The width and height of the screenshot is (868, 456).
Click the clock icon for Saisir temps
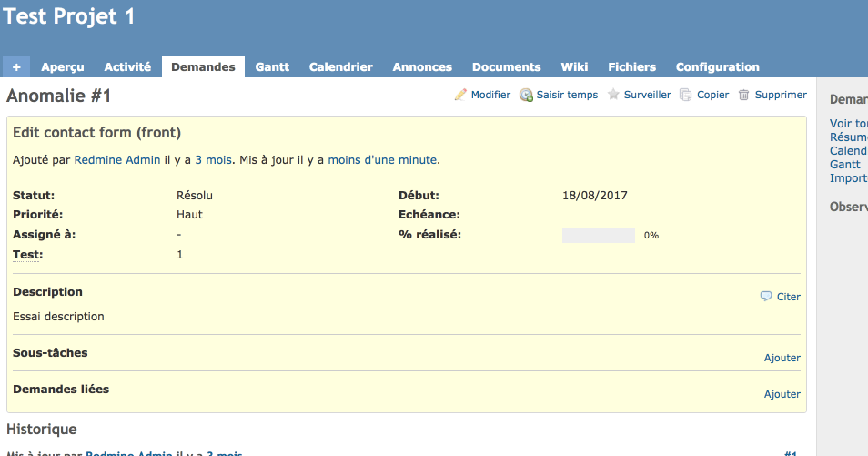point(527,95)
